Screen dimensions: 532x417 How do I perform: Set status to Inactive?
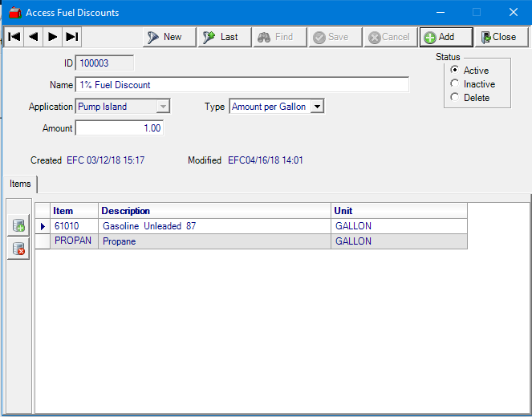[455, 84]
